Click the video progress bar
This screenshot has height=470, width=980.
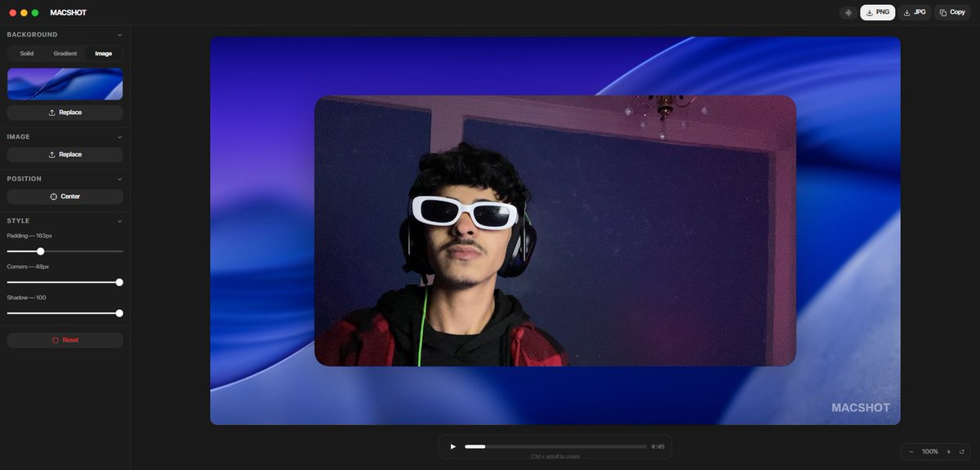click(x=555, y=446)
